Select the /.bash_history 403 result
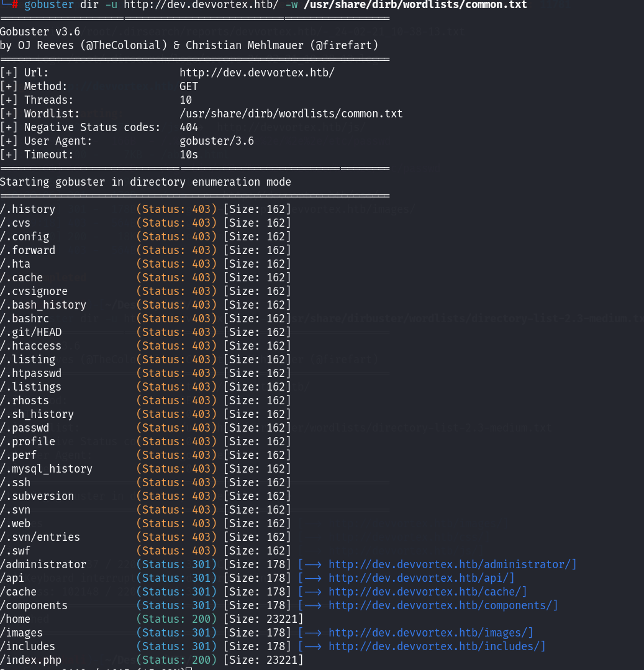Viewport: 644px width, 670px height. (x=43, y=305)
